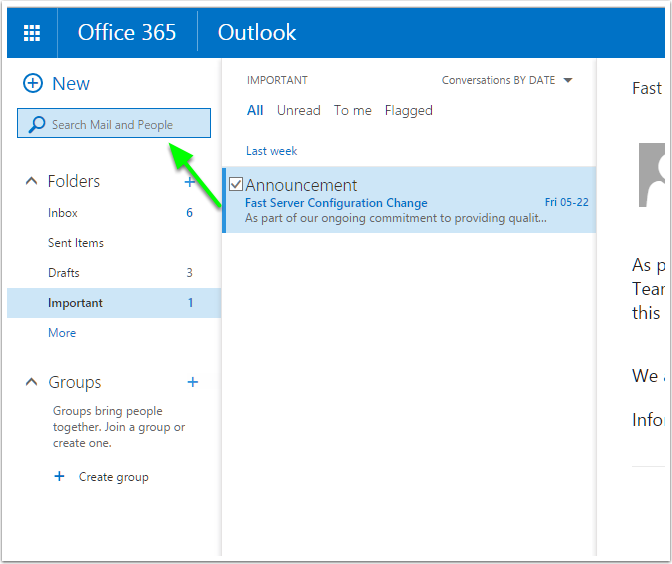Click the search magnifier icon

click(37, 125)
